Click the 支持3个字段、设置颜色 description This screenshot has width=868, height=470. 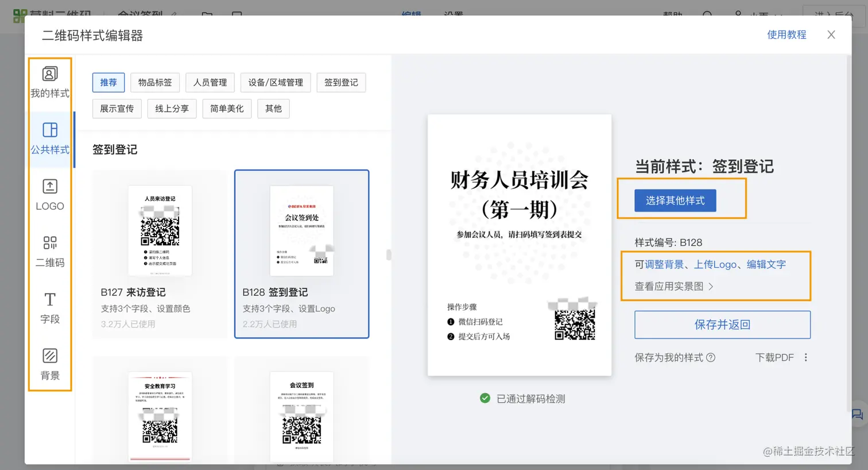tap(146, 309)
